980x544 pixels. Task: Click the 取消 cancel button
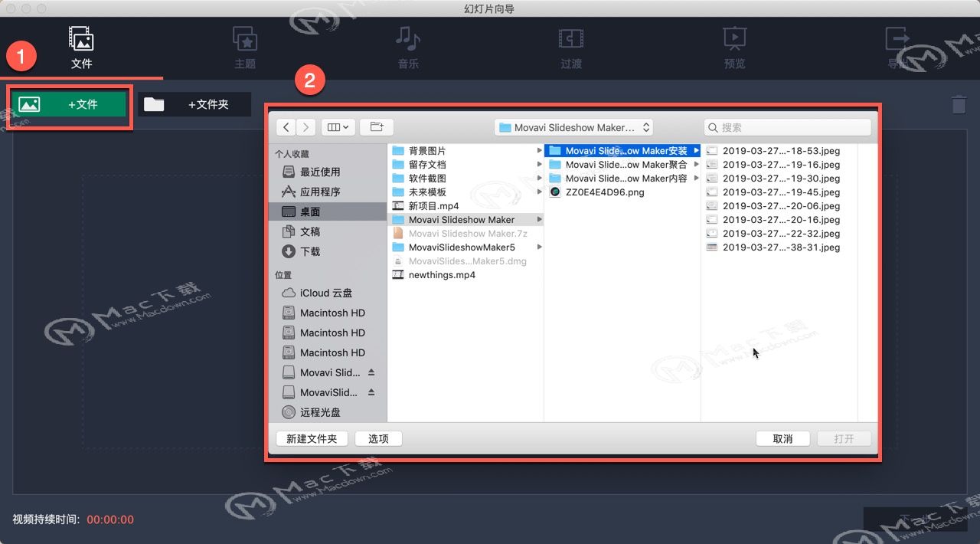(782, 439)
